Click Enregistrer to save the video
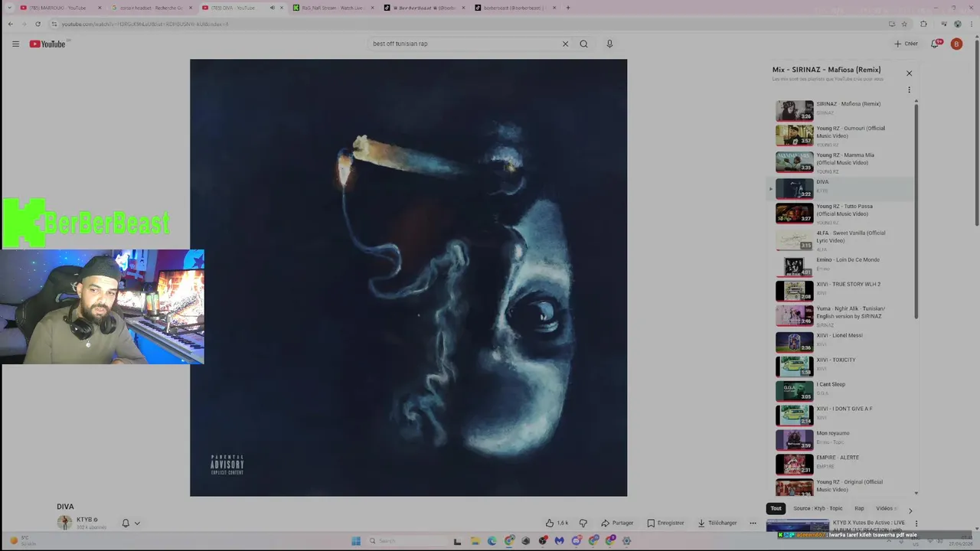The width and height of the screenshot is (980, 551). [x=665, y=523]
